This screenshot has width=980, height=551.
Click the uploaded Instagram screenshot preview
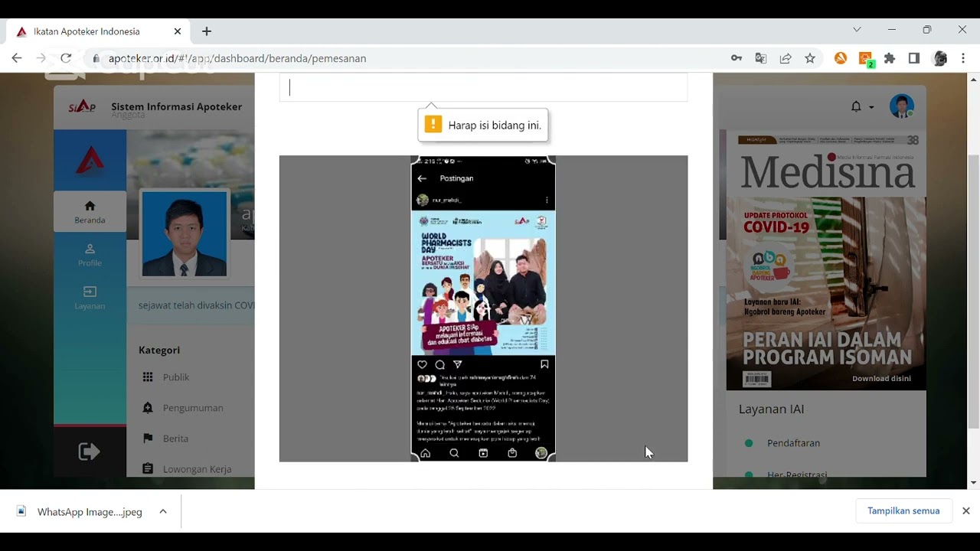coord(483,308)
